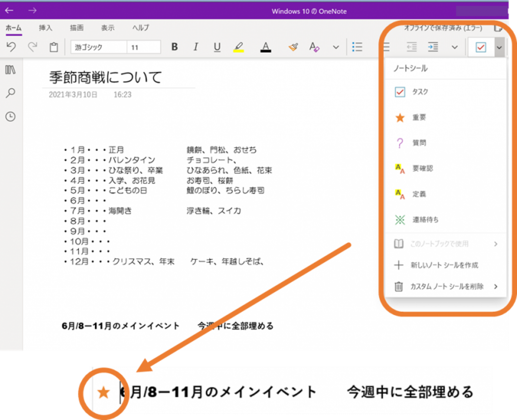This screenshot has height=420, width=517.
Task: Toggle bold formatting
Action: point(174,47)
